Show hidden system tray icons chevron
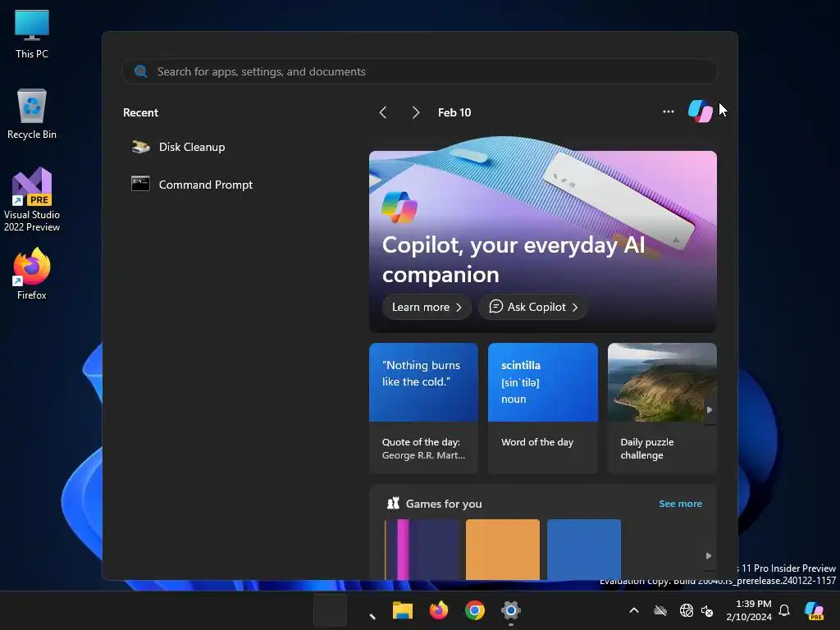This screenshot has width=840, height=630. [x=634, y=610]
